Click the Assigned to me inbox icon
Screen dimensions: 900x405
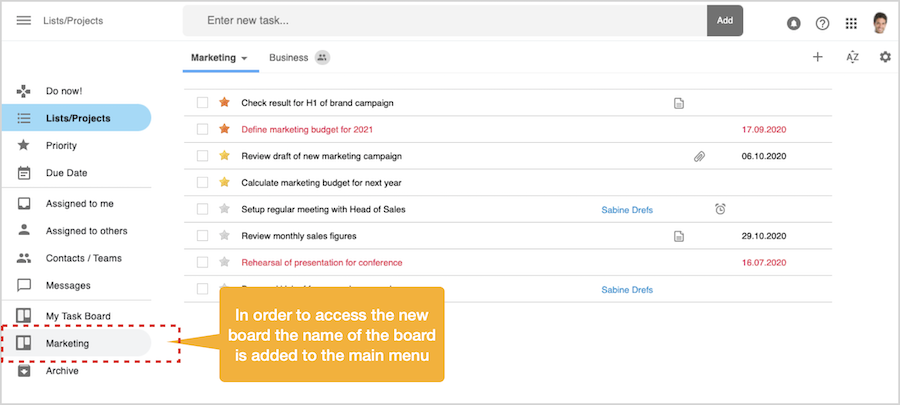coord(24,204)
